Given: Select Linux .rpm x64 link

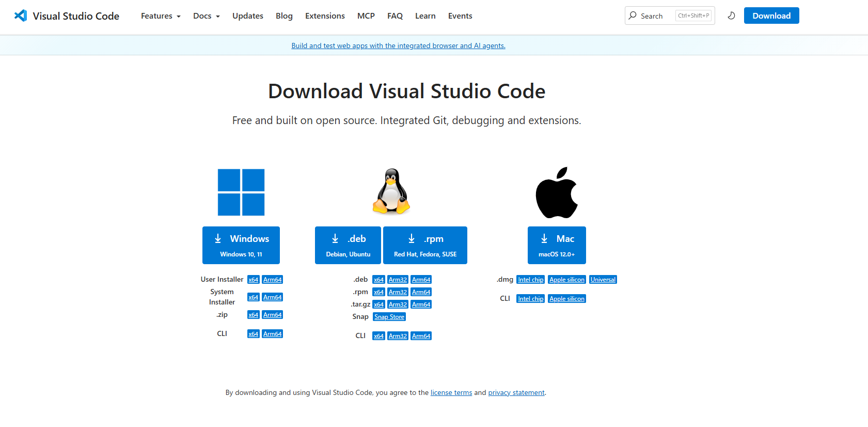Looking at the screenshot, I should point(378,292).
